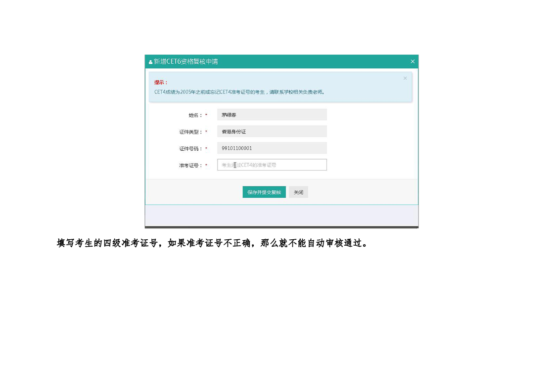This screenshot has width=555, height=392.
Task: Click red asterisk beside 准考证号
Action: pos(206,166)
